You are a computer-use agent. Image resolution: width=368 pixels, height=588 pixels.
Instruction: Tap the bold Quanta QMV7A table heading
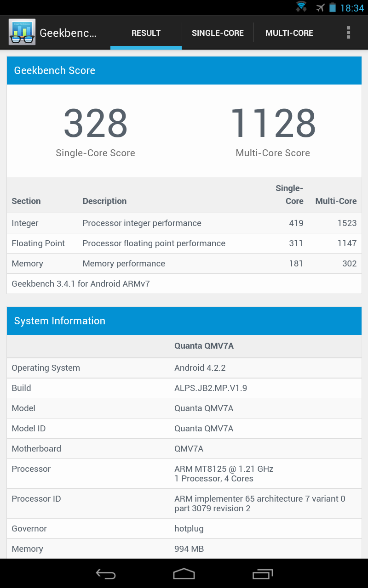[x=204, y=346]
